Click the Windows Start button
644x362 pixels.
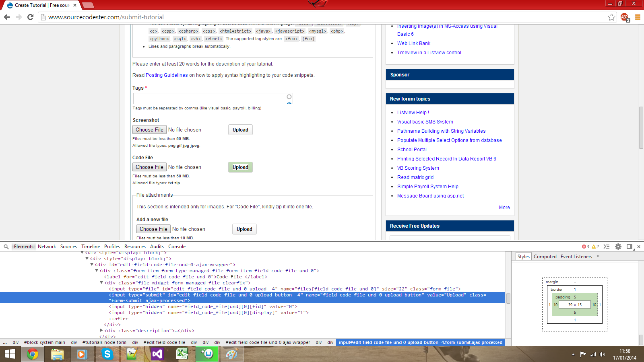click(10, 354)
